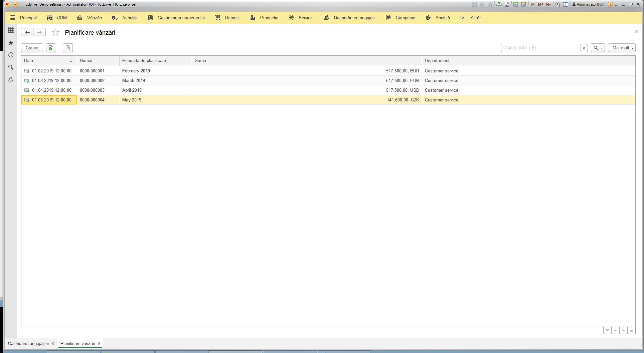Click the panel layout icon in title bar
Screen dimensions: 644x353
566,4
